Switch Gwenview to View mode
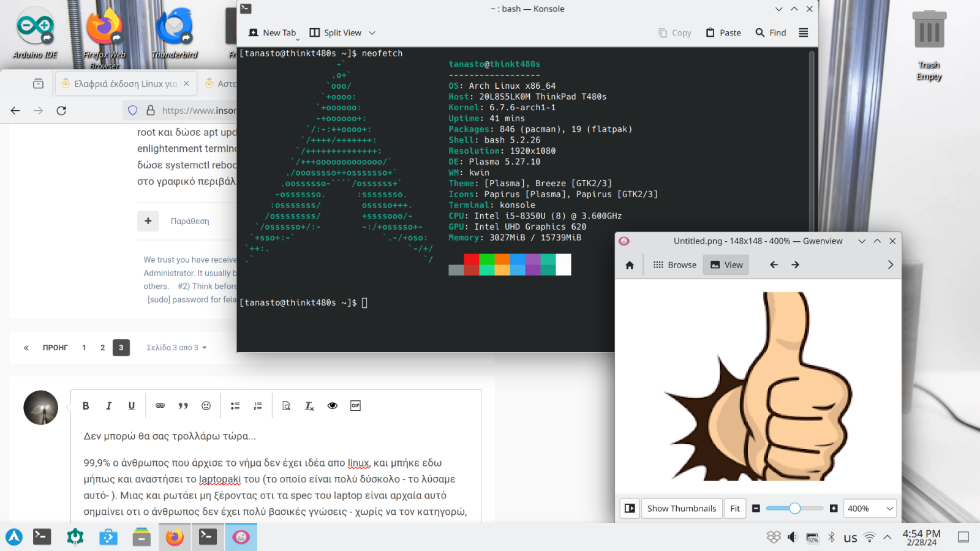 726,265
